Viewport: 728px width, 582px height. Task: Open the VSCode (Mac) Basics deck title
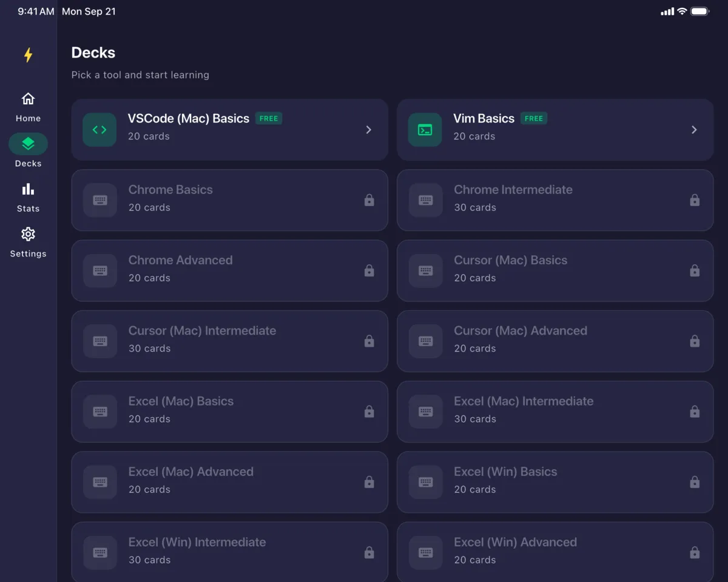click(189, 119)
